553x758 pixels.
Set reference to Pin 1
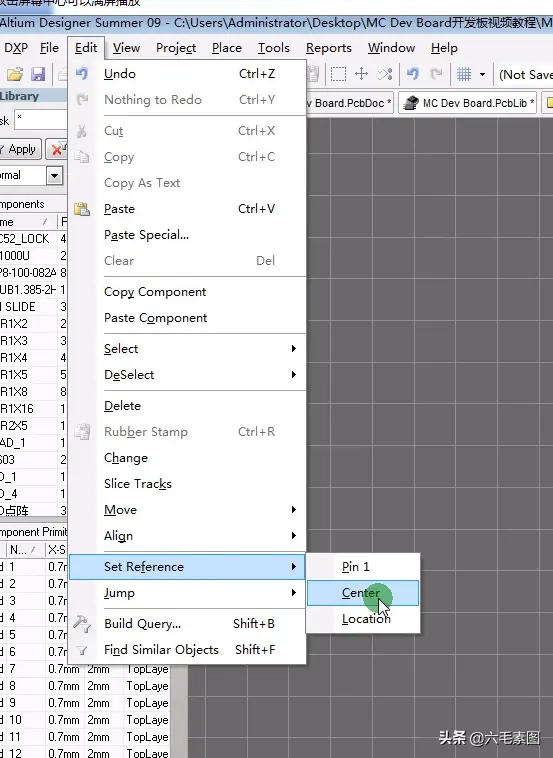[x=363, y=567]
